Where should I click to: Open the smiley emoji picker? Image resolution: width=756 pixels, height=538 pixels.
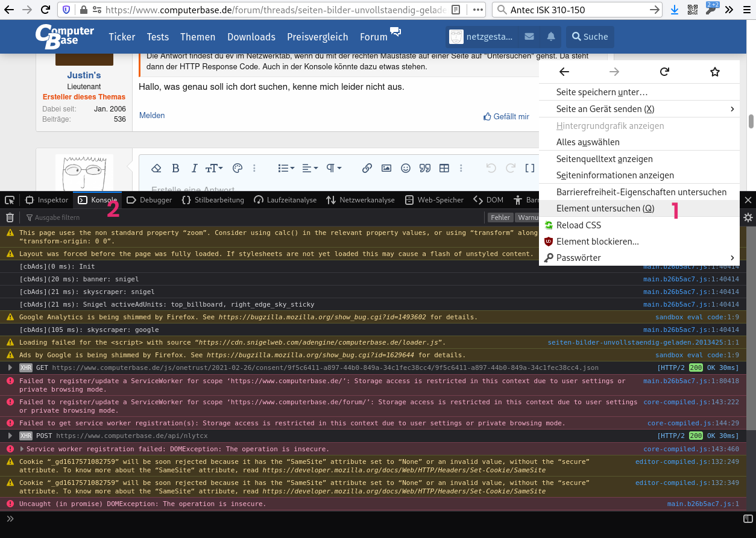coord(406,168)
